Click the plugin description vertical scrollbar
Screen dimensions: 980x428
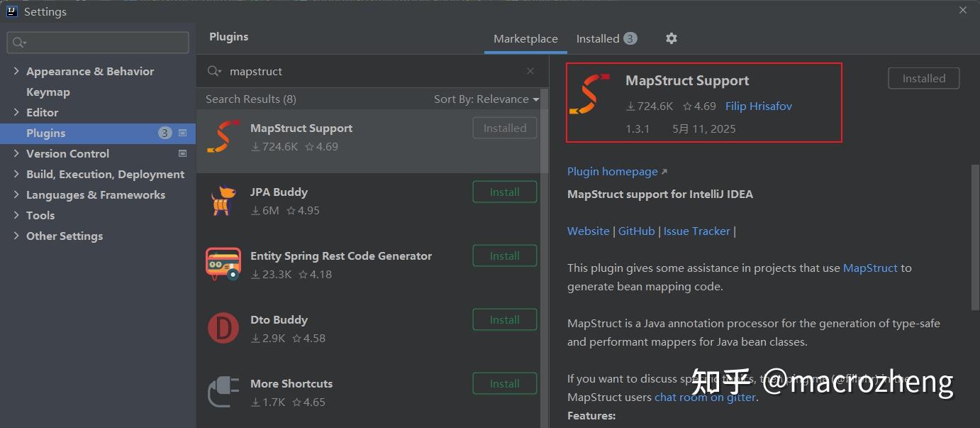974,237
